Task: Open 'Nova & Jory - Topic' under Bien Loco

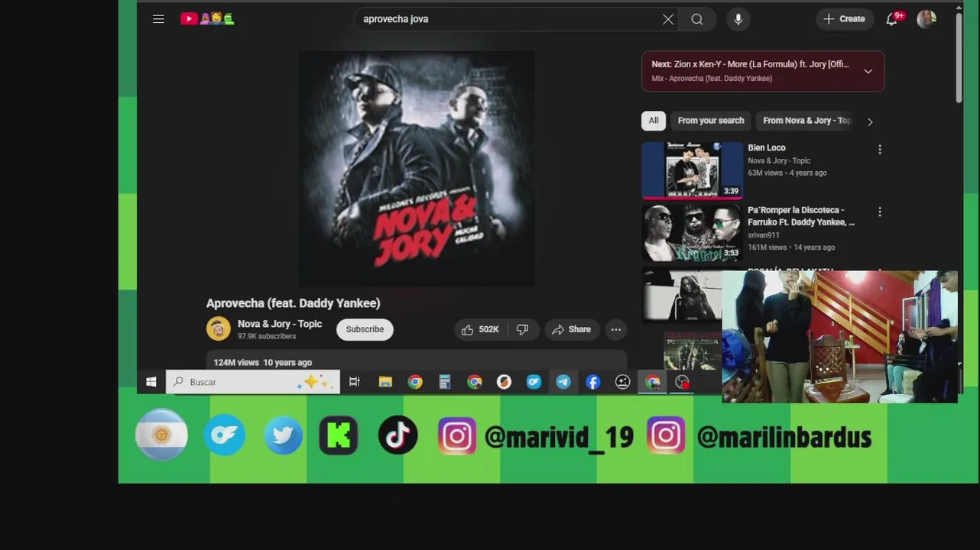Action: tap(779, 160)
